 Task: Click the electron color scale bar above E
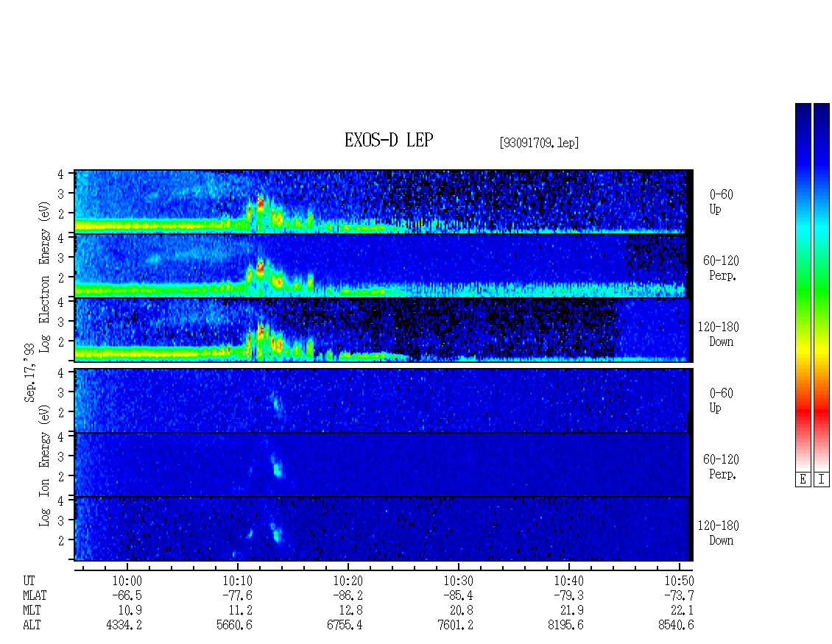click(803, 286)
